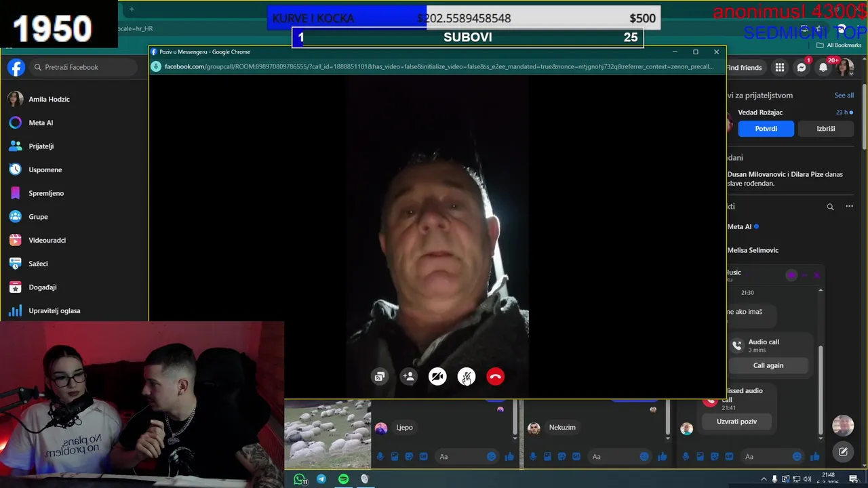Screen dimensions: 868x488
Task: Open All Bookmarks folder in Chrome
Action: pyautogui.click(x=839, y=45)
